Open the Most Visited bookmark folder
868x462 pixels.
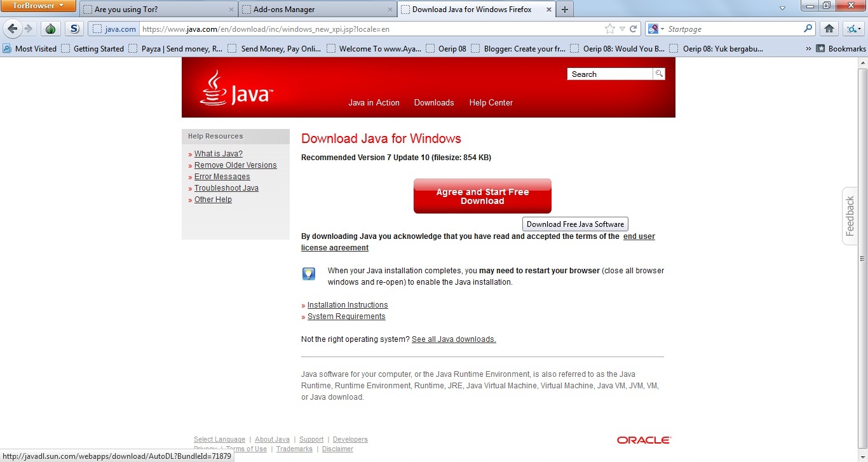pyautogui.click(x=30, y=48)
